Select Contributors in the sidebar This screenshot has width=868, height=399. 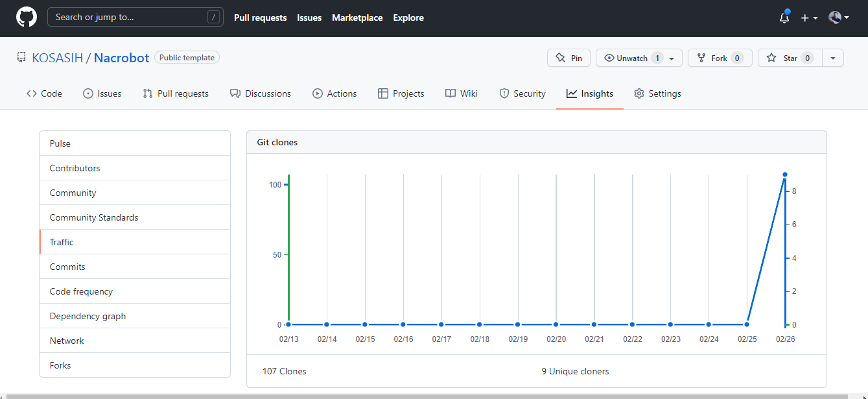(x=135, y=168)
